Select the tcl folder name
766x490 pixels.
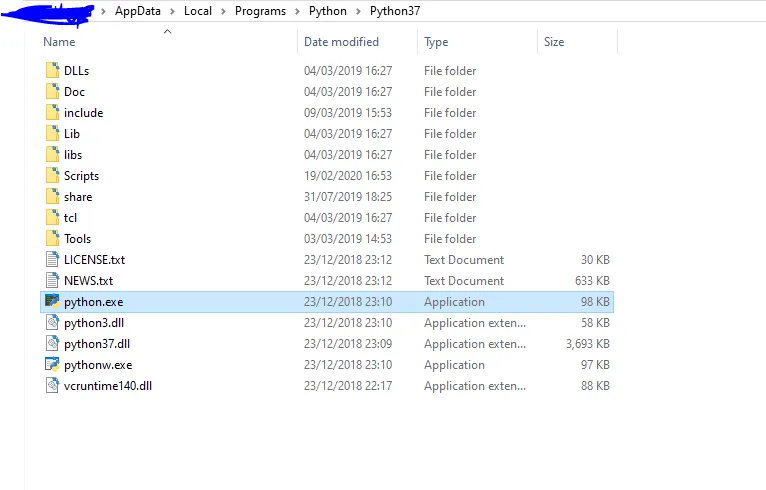[x=70, y=218]
